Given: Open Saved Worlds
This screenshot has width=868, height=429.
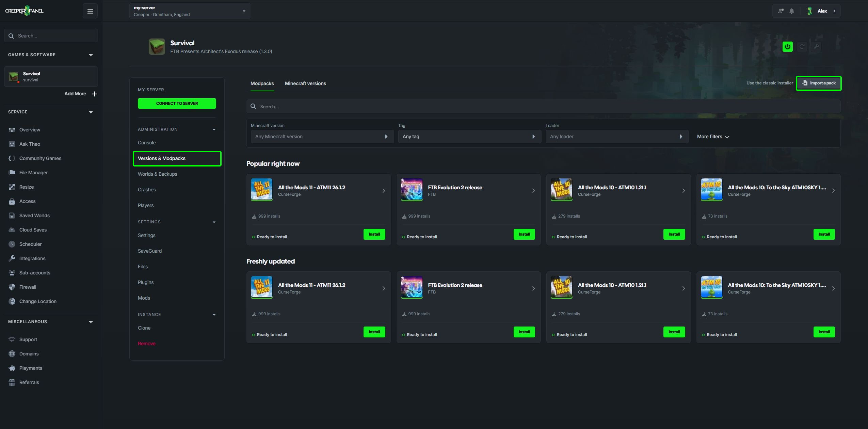Looking at the screenshot, I should click(34, 216).
